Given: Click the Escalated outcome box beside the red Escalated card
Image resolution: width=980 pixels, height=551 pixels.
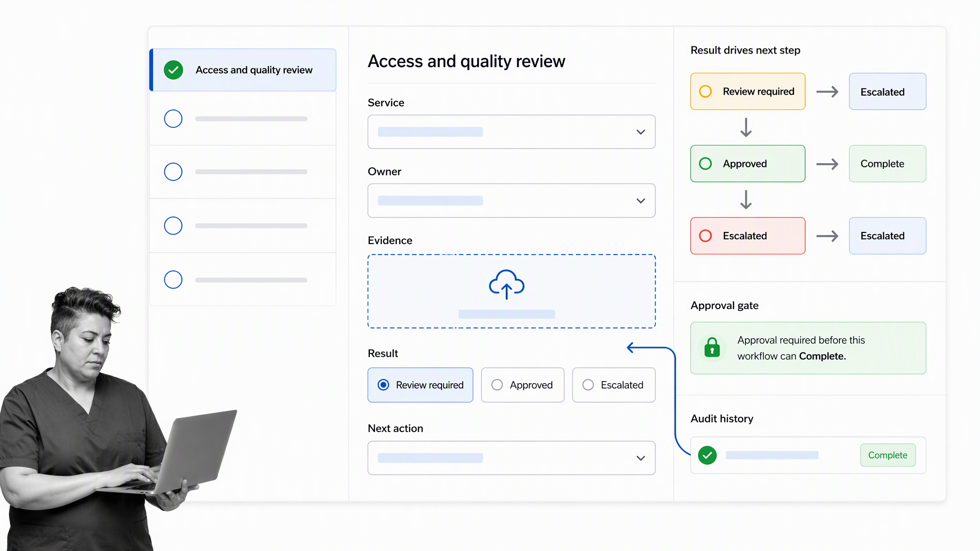Looking at the screenshot, I should pyautogui.click(x=887, y=236).
